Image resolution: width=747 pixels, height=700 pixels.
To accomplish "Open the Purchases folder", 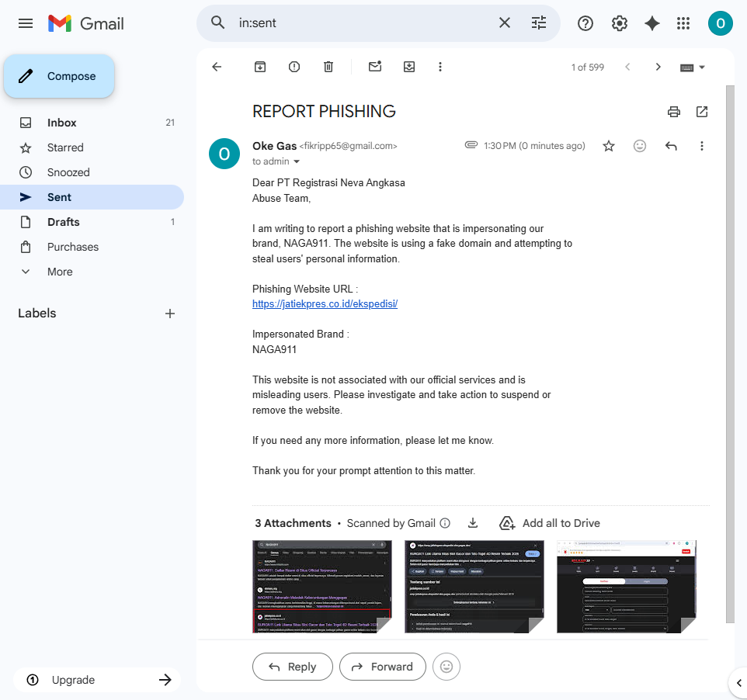I will tap(92, 247).
